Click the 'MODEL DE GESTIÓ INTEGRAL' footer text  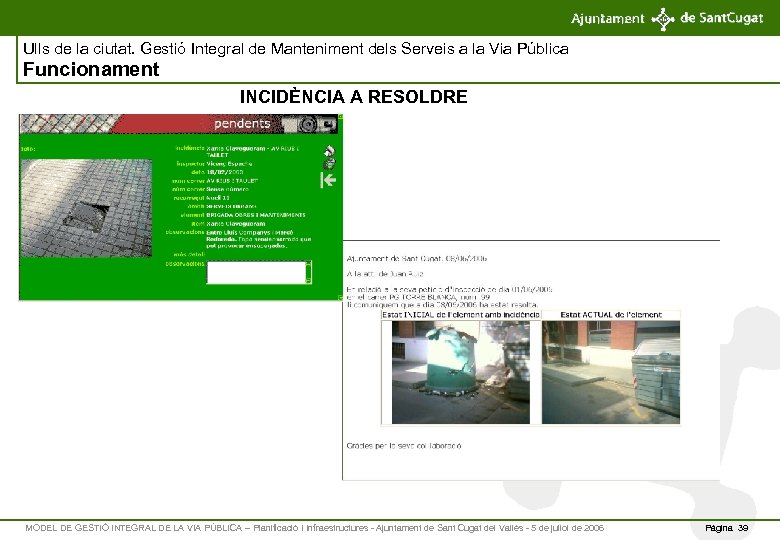[314, 528]
